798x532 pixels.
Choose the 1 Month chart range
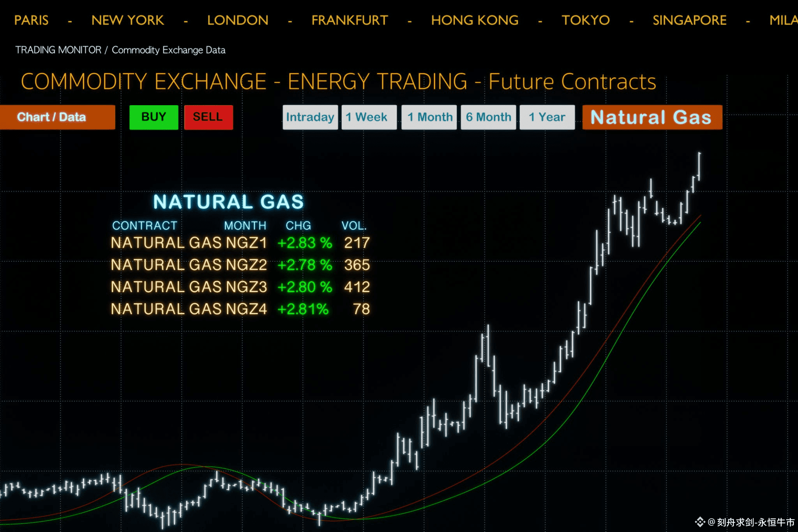pos(429,117)
